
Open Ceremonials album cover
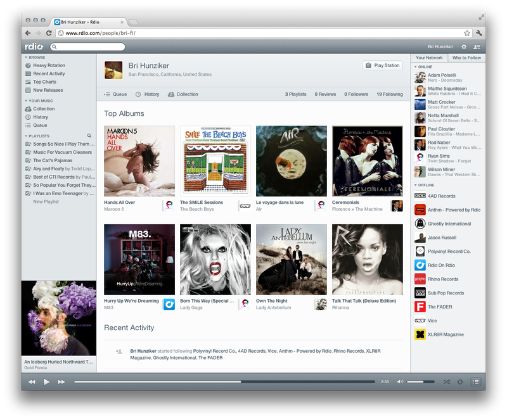point(368,161)
